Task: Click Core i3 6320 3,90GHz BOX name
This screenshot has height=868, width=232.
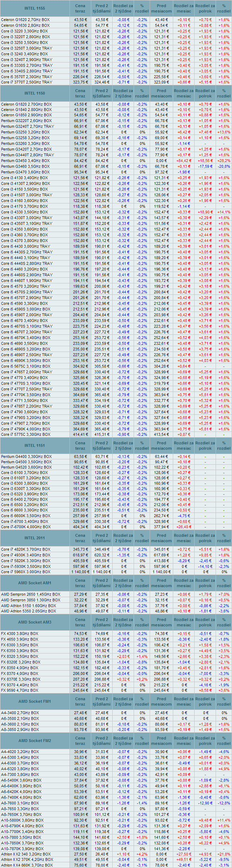Action: pos(24,494)
